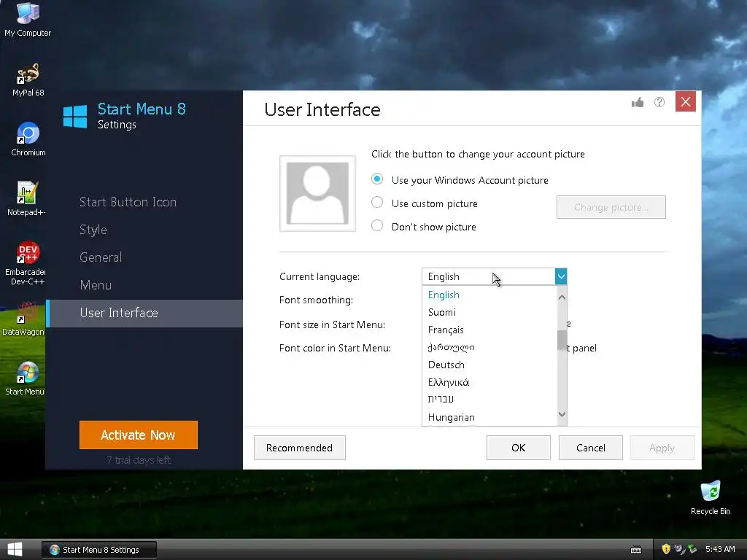Click the taskbar clock showing 5:43 AM
747x560 pixels.
coord(720,549)
